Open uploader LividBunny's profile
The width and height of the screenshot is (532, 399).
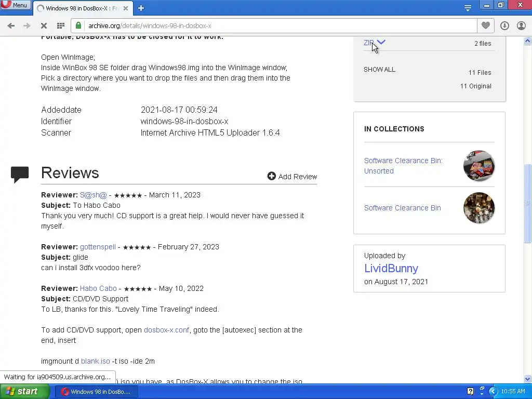[x=391, y=269]
